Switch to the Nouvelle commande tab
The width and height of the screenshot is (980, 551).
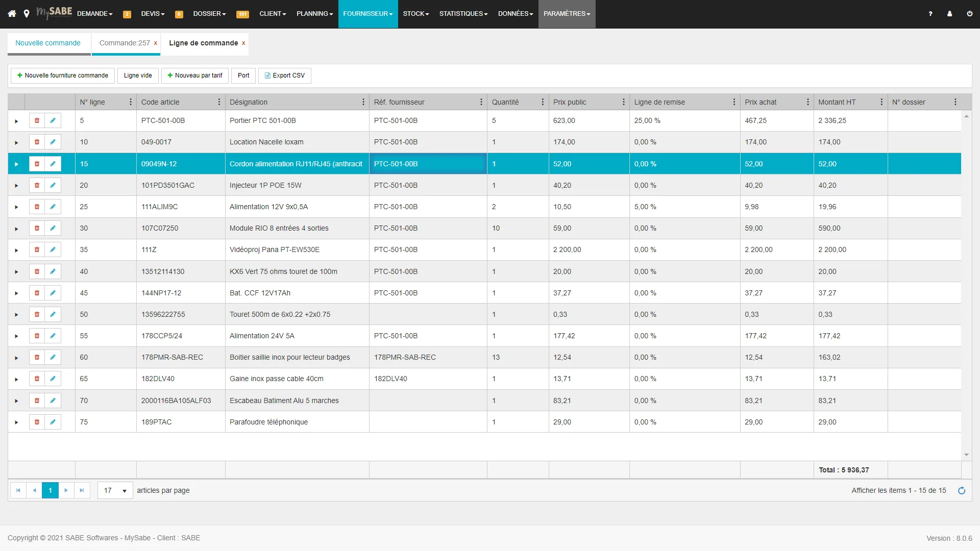(x=48, y=43)
